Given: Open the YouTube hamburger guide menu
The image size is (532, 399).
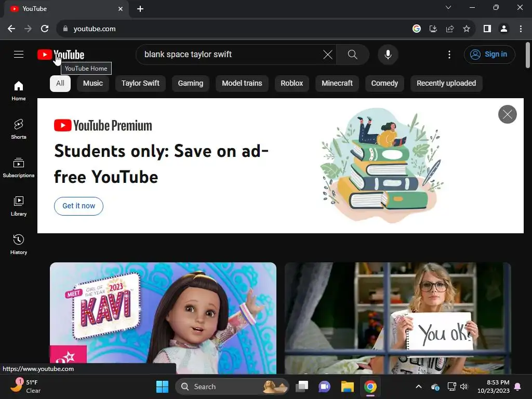Looking at the screenshot, I should tap(19, 54).
